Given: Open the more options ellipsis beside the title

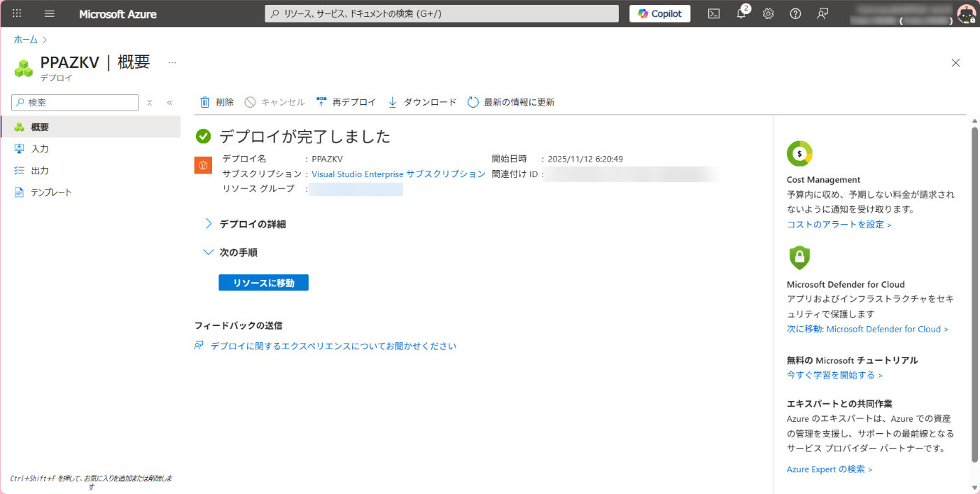Looking at the screenshot, I should (x=172, y=62).
